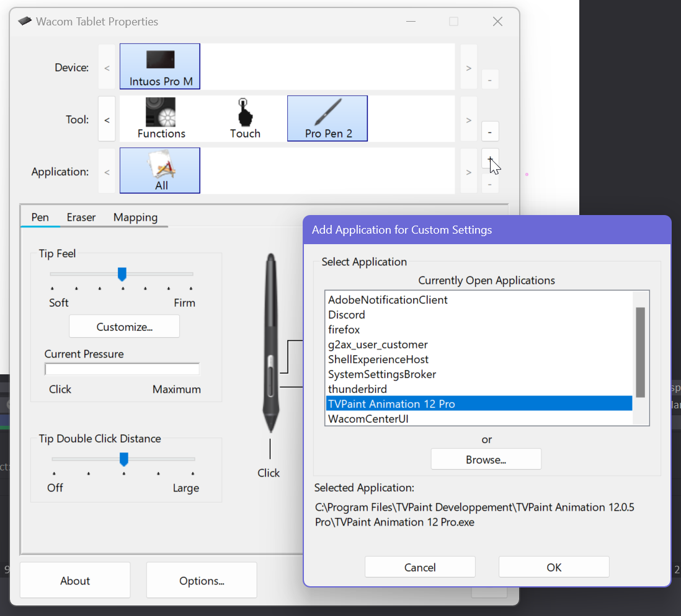Select the Functions tool icon
Screen dimensions: 681x616
[161, 118]
